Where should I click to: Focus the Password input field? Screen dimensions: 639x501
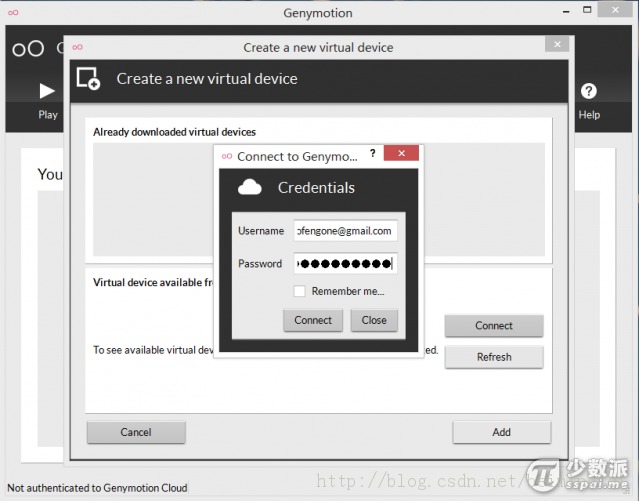pyautogui.click(x=346, y=264)
